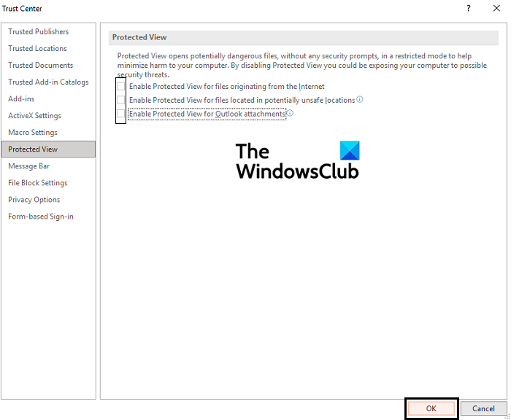Click the Cancel button

[483, 408]
